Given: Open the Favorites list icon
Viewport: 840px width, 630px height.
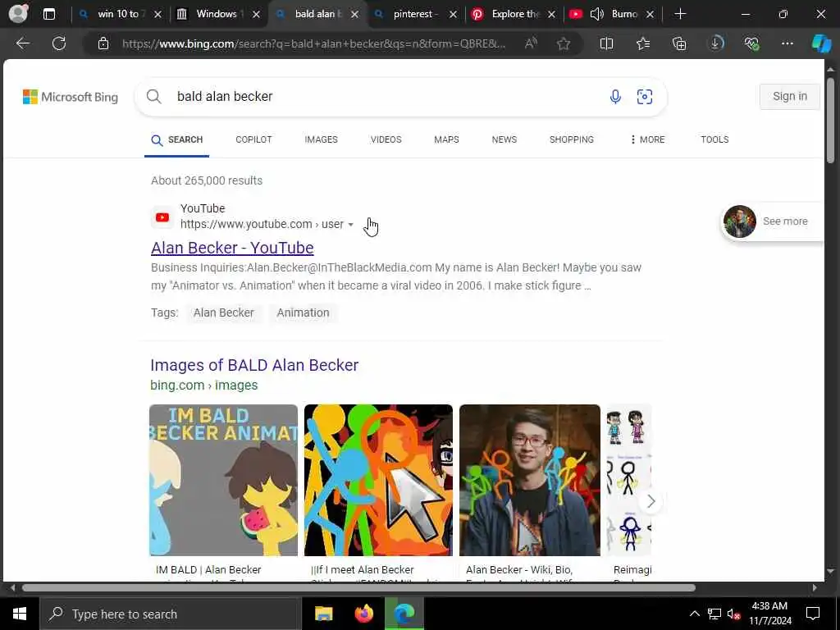Looking at the screenshot, I should [x=643, y=43].
